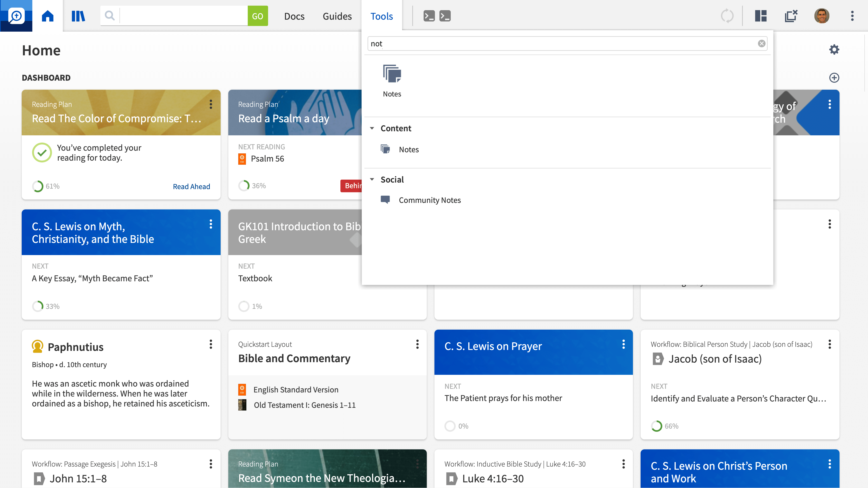Open the Home page icon

click(47, 16)
